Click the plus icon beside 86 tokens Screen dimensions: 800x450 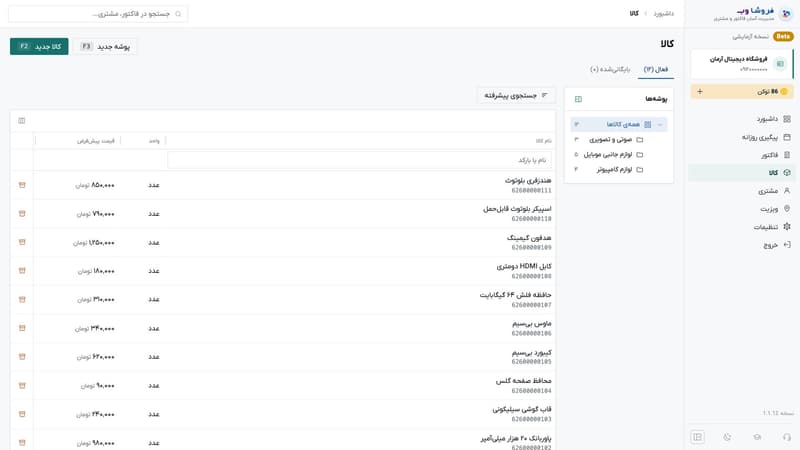(699, 91)
